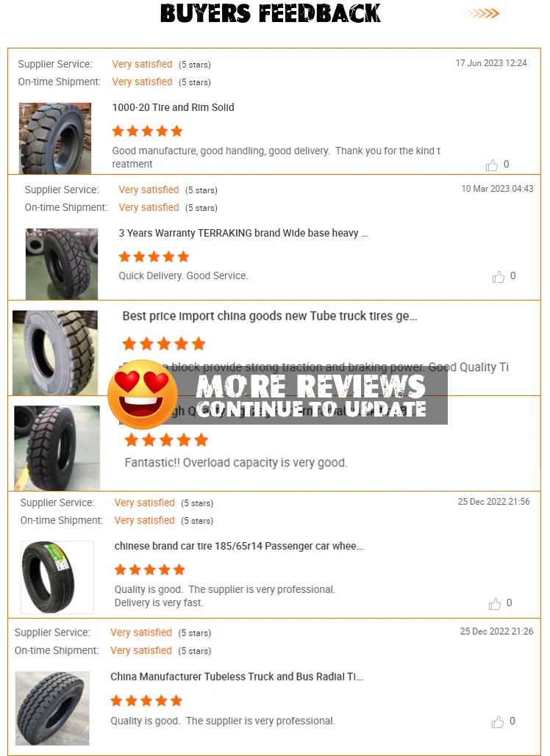
Task: Open the Tube truck tires product image
Action: coord(55,353)
